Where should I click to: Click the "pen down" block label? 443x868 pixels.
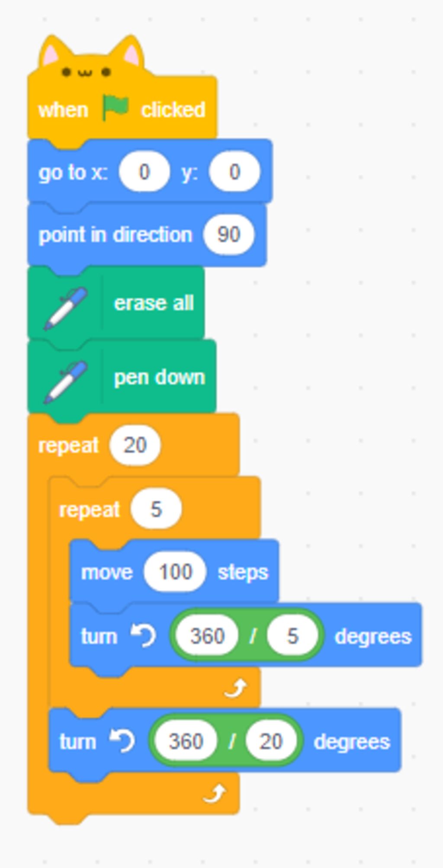tap(159, 378)
